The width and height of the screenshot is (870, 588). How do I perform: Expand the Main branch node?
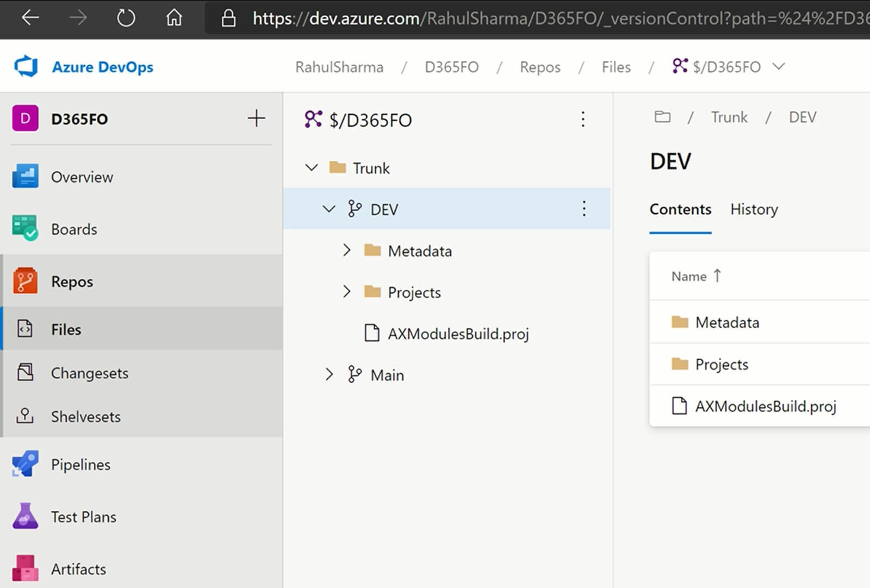point(329,374)
